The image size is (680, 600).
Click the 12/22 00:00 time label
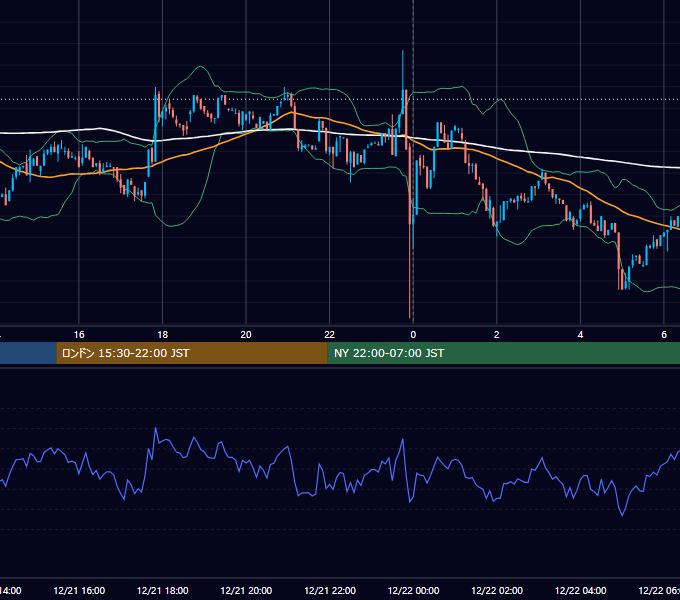pos(413,590)
